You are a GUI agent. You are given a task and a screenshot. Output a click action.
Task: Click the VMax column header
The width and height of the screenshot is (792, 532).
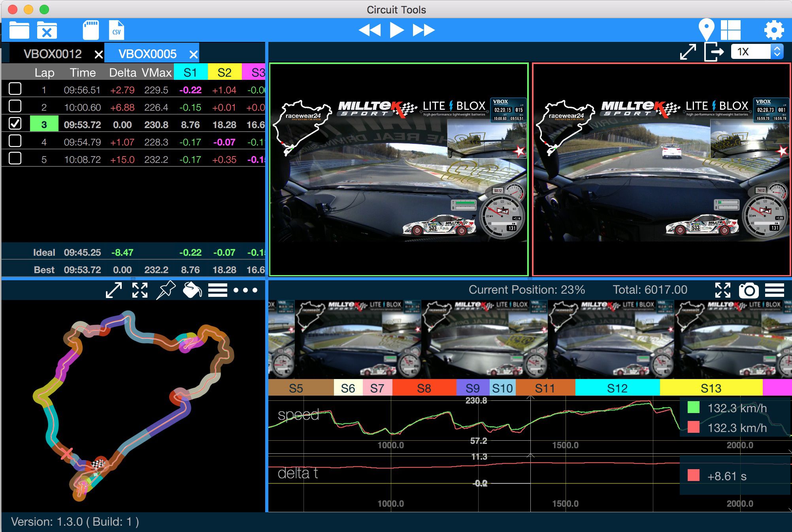(157, 73)
